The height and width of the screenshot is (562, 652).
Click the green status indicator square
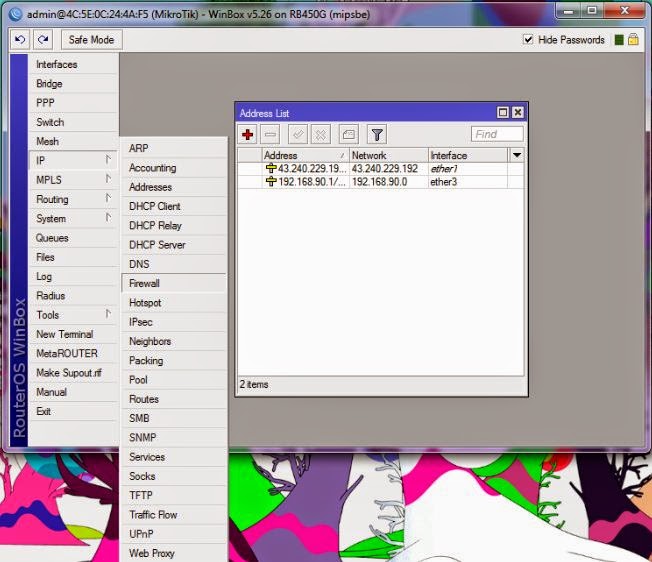[619, 39]
